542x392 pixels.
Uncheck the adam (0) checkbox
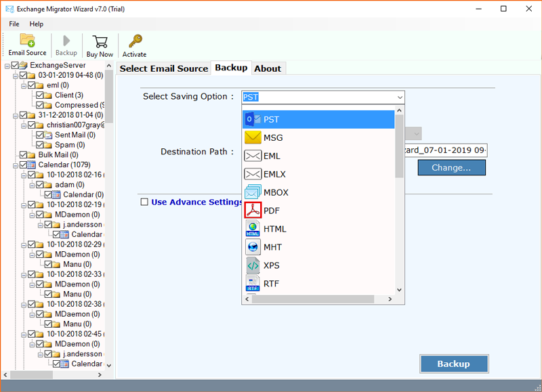pyautogui.click(x=40, y=185)
